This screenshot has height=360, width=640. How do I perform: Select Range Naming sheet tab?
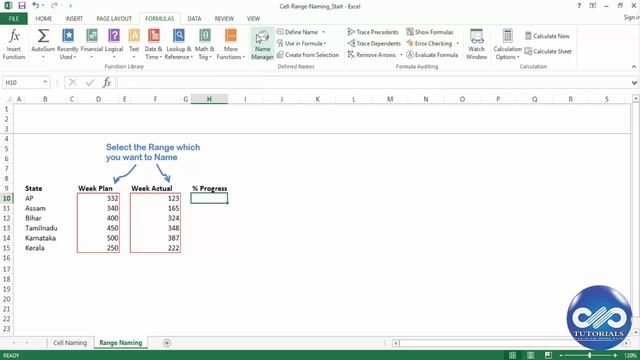pos(121,343)
